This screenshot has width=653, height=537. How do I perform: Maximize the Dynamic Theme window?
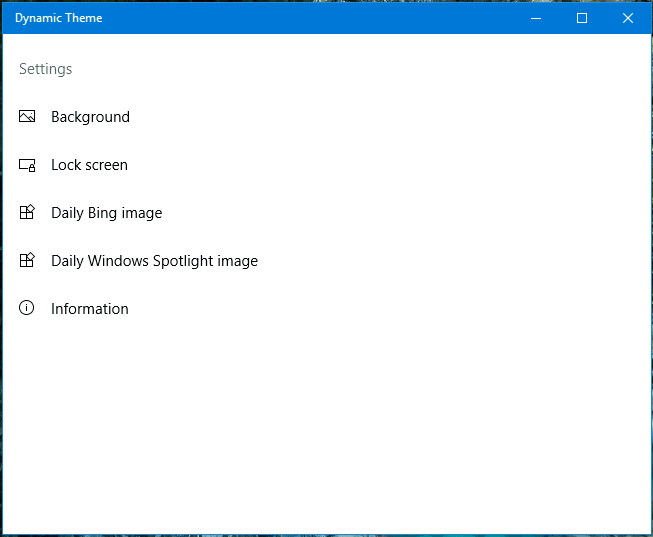(582, 18)
